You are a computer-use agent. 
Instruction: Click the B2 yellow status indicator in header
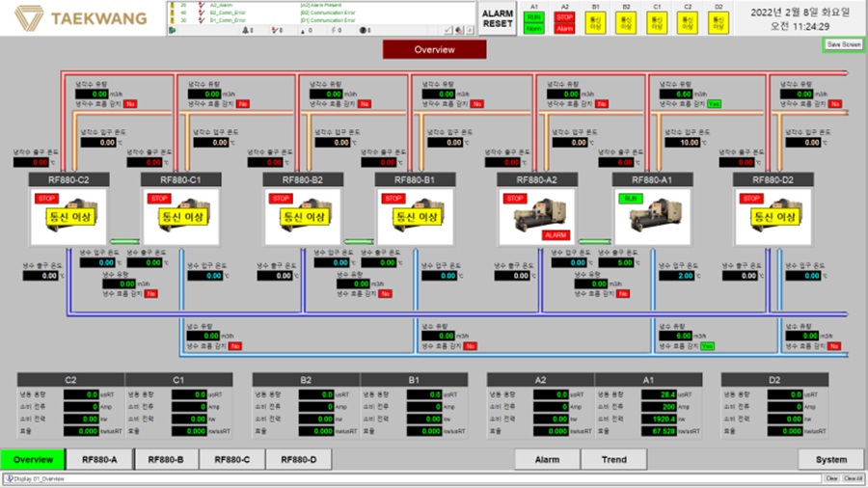pyautogui.click(x=626, y=23)
